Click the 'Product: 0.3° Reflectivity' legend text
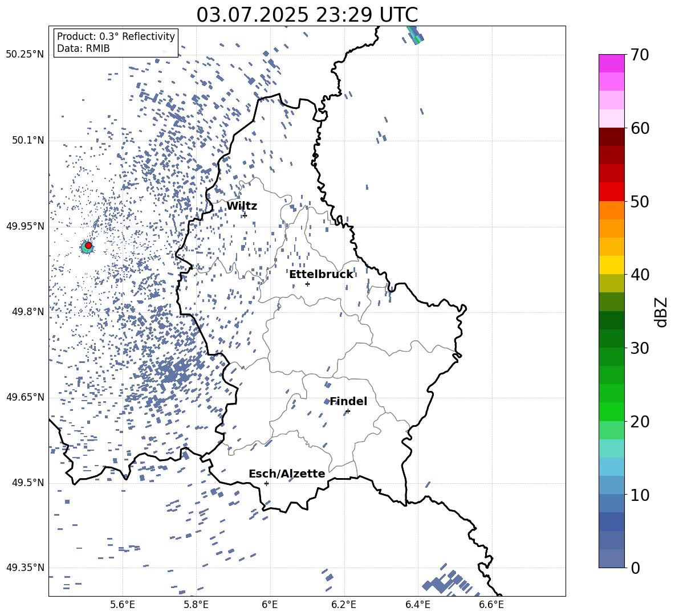The image size is (675, 616). pyautogui.click(x=116, y=36)
